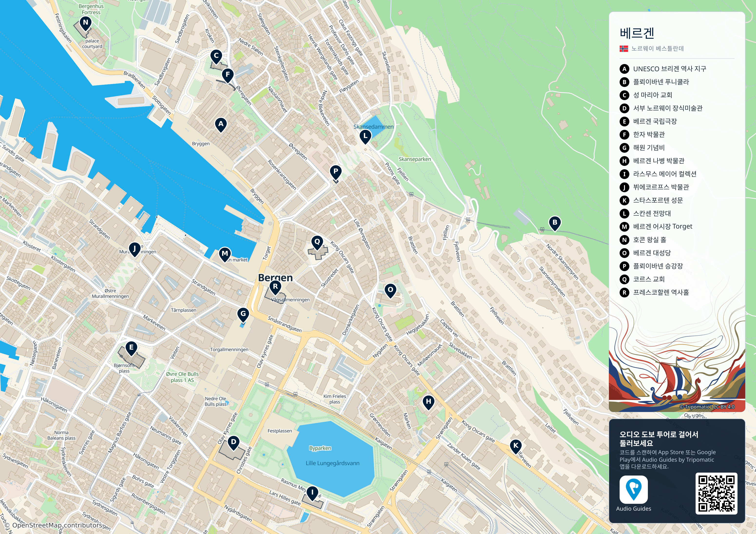Select map pin C near Nedre Stølen
The image size is (756, 534).
coord(216,57)
